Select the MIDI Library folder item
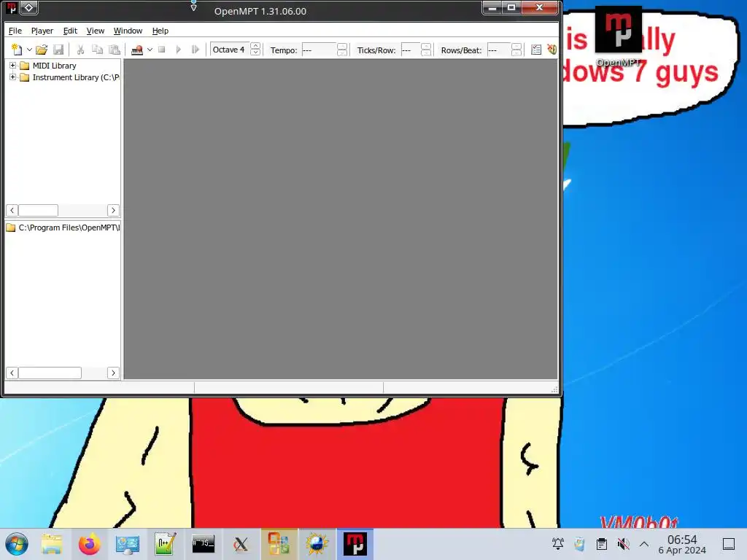Screen dimensions: 747x560 click(x=48, y=66)
